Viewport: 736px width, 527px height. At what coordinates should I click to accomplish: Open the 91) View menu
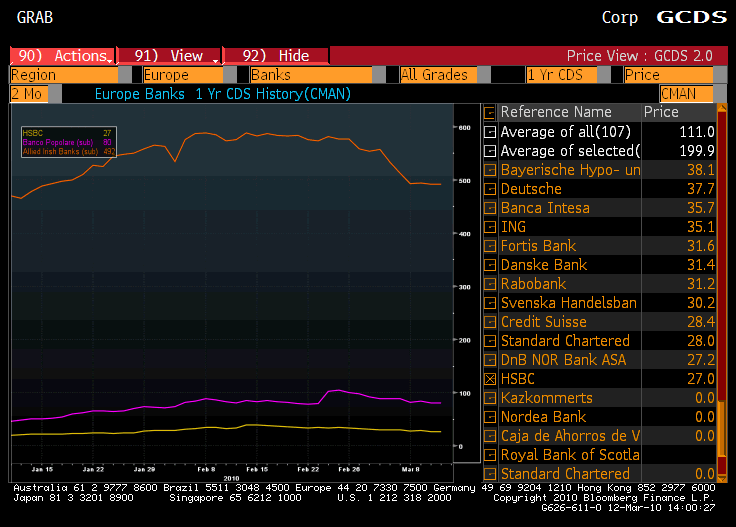168,56
